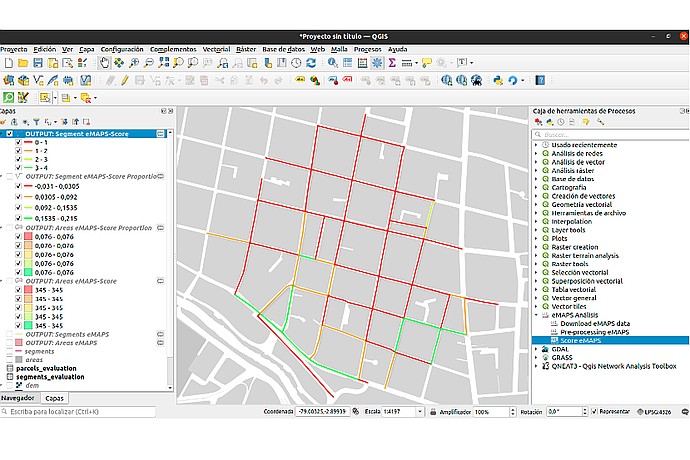Select the Pre-processing eMAPS algorithm
The image size is (690, 460).
pyautogui.click(x=595, y=332)
